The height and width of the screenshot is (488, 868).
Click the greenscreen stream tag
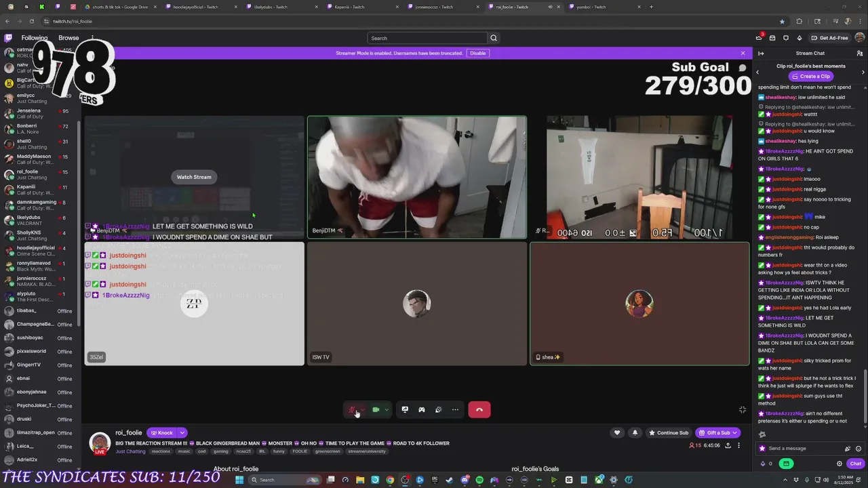(328, 451)
